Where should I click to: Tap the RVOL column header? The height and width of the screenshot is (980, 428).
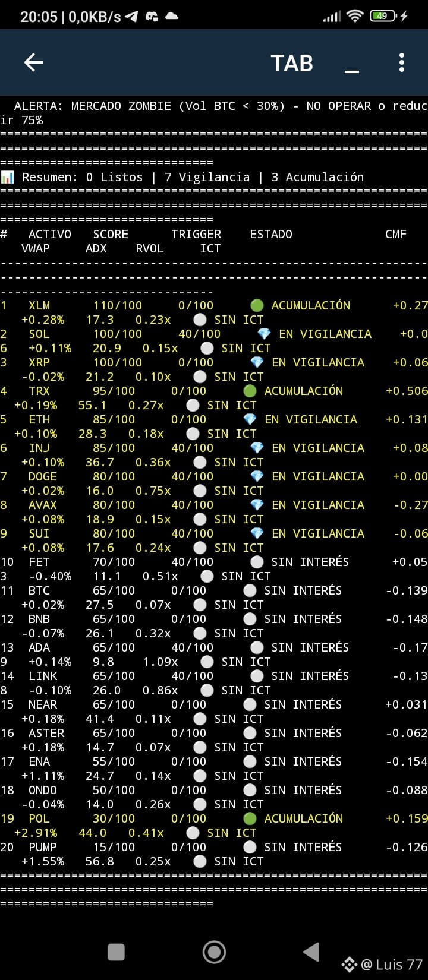click(x=150, y=249)
